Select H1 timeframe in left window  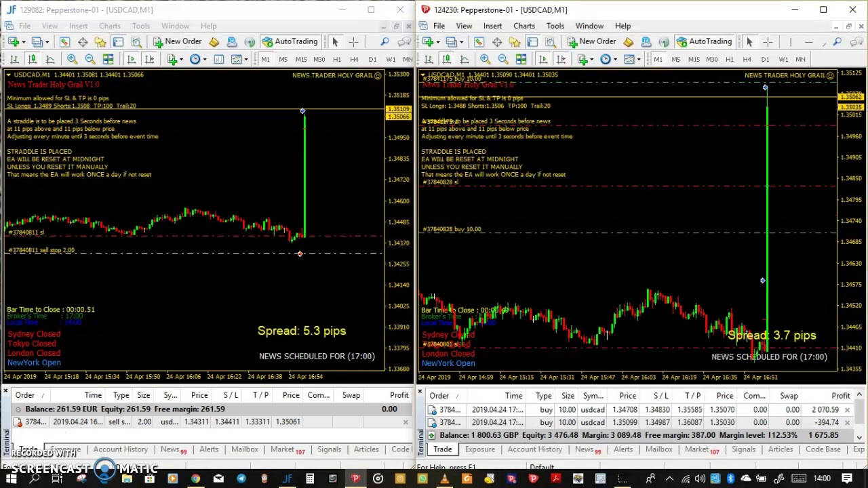[337, 60]
